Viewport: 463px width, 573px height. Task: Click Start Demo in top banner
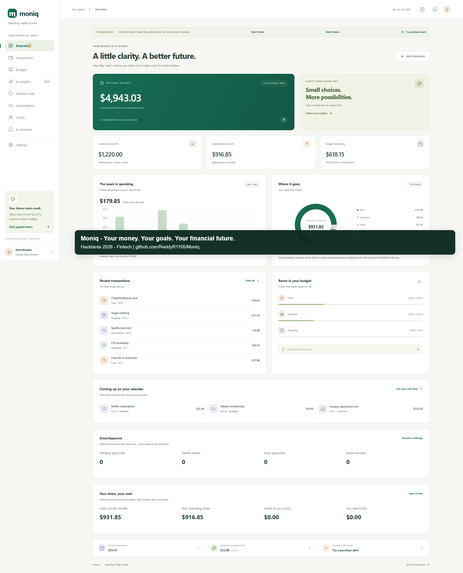(x=257, y=32)
